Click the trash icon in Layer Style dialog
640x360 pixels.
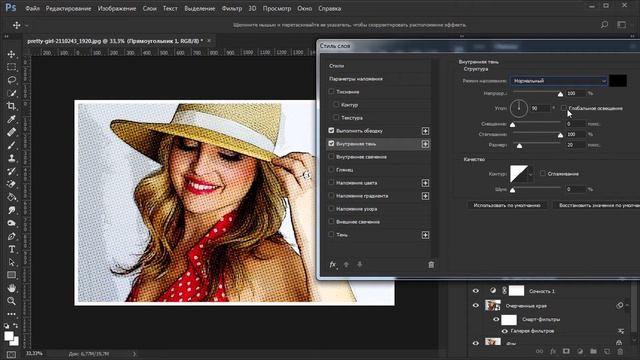click(x=431, y=265)
